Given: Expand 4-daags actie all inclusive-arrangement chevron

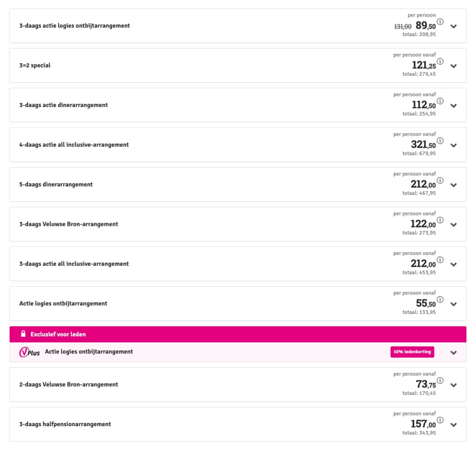Looking at the screenshot, I should pyautogui.click(x=454, y=146).
